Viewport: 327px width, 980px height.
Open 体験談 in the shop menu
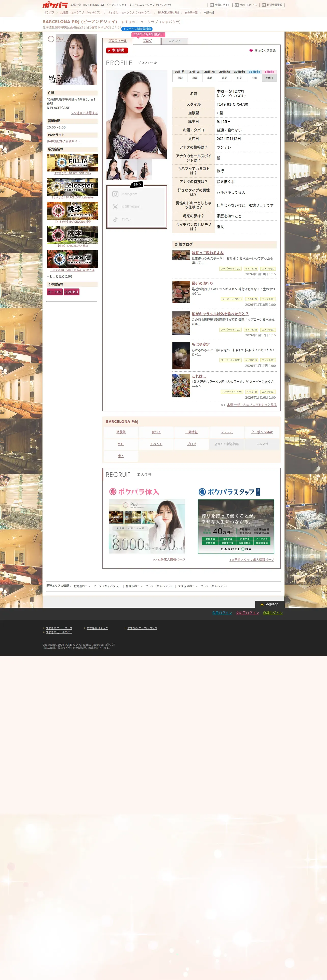[x=121, y=432]
